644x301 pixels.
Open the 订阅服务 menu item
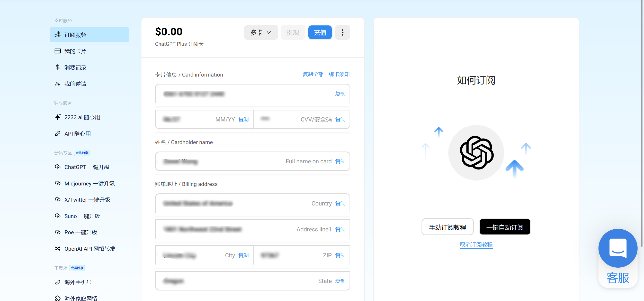(x=89, y=35)
